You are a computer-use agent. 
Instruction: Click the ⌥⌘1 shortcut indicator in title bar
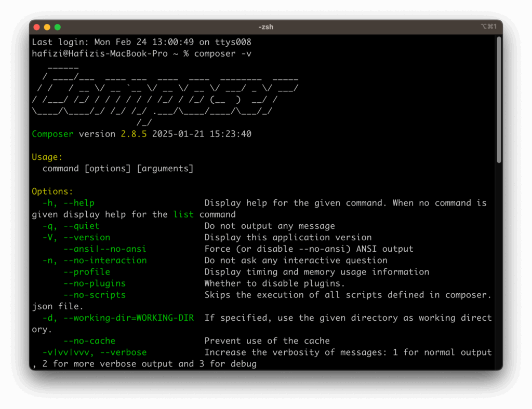[x=488, y=26]
